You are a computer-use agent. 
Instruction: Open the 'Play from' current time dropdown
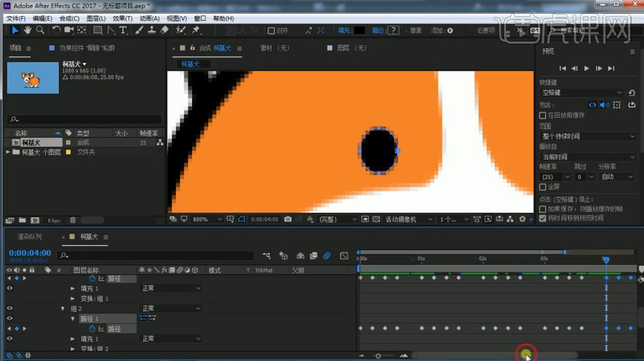[x=588, y=157]
